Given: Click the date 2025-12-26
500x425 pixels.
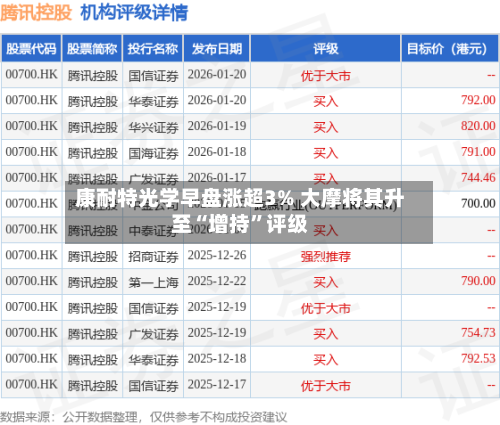Looking at the screenshot, I should [x=217, y=255].
